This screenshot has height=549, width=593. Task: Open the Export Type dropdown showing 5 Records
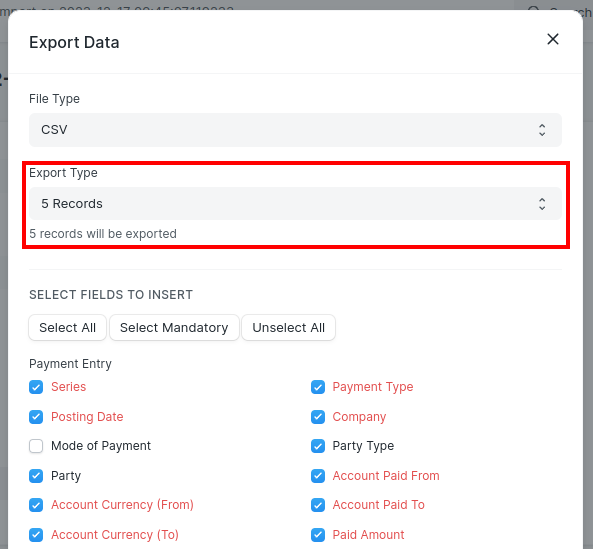coord(295,203)
